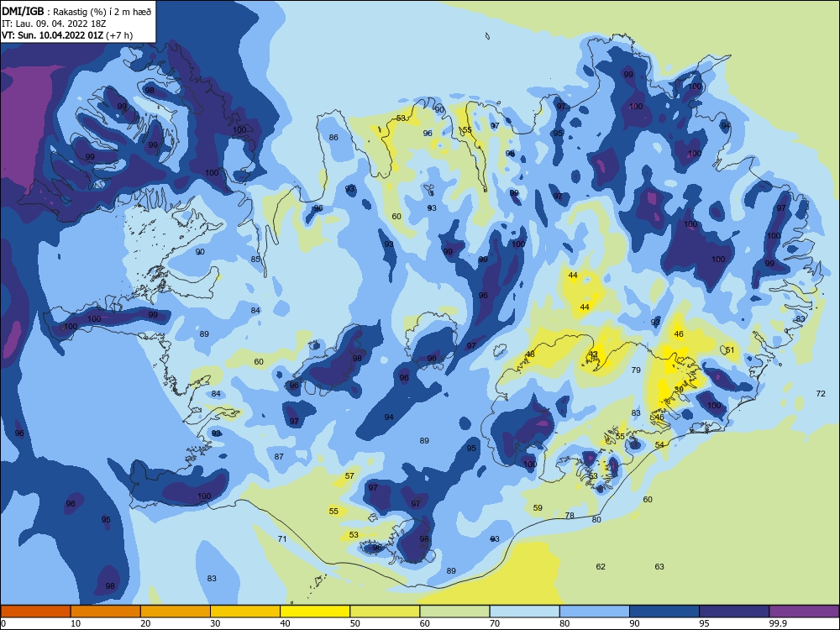
Task: Click the map value '72' off the east coast
Action: (821, 393)
